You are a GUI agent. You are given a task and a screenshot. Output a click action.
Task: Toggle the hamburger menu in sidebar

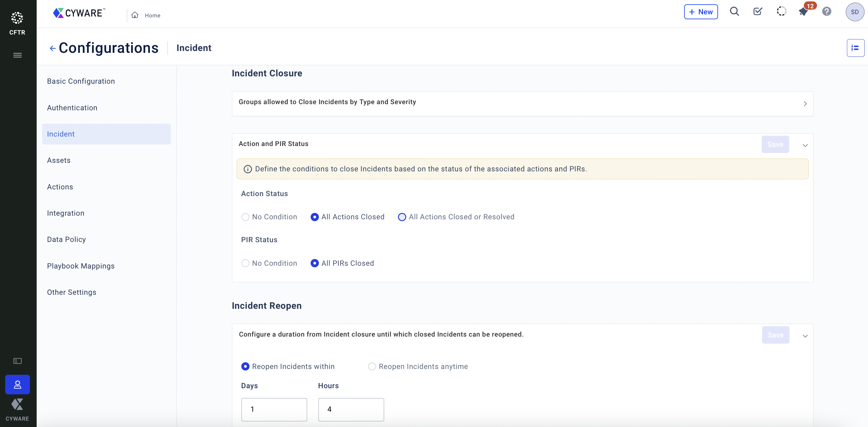[x=17, y=55]
